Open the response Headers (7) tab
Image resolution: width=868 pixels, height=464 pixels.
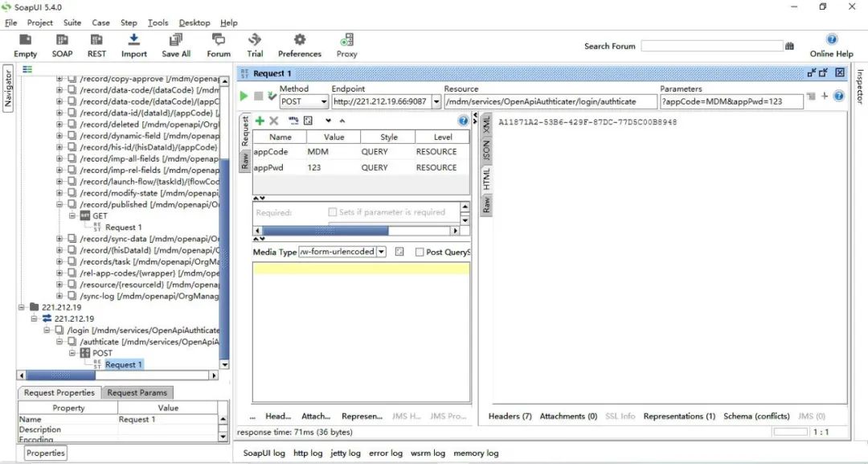[510, 416]
